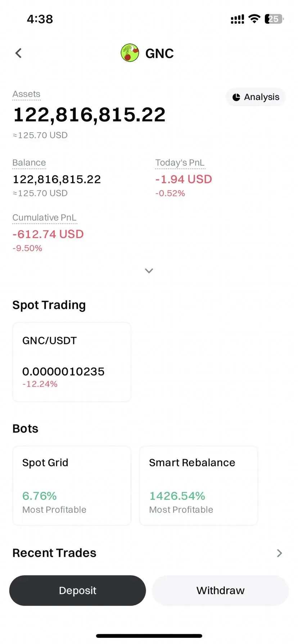Open the GNC/USDT spot trading card
Screen dimensions: 298x644
point(72,362)
